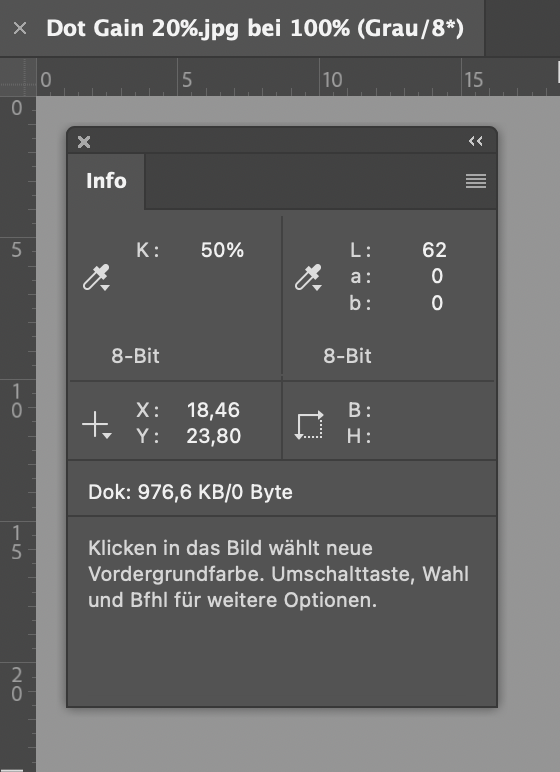Click the Dok: 976,6 KB/0 Byte status line
560x772 pixels.
pos(191,492)
